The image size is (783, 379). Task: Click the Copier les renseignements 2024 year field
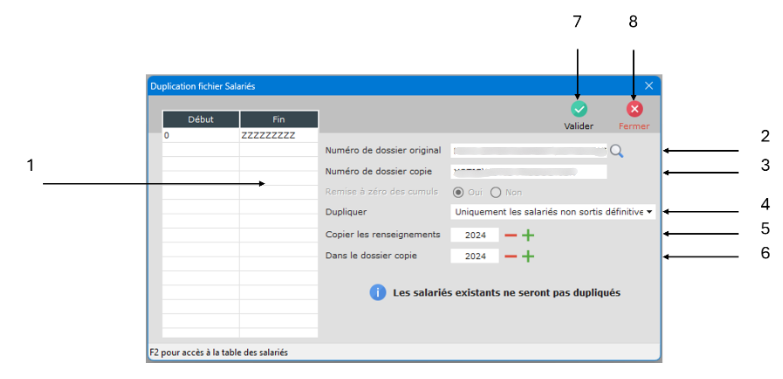475,235
